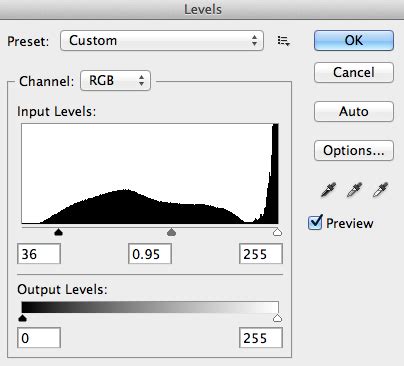Click the shadow input field showing 36
Screen dimensions: 404x366
coord(39,254)
